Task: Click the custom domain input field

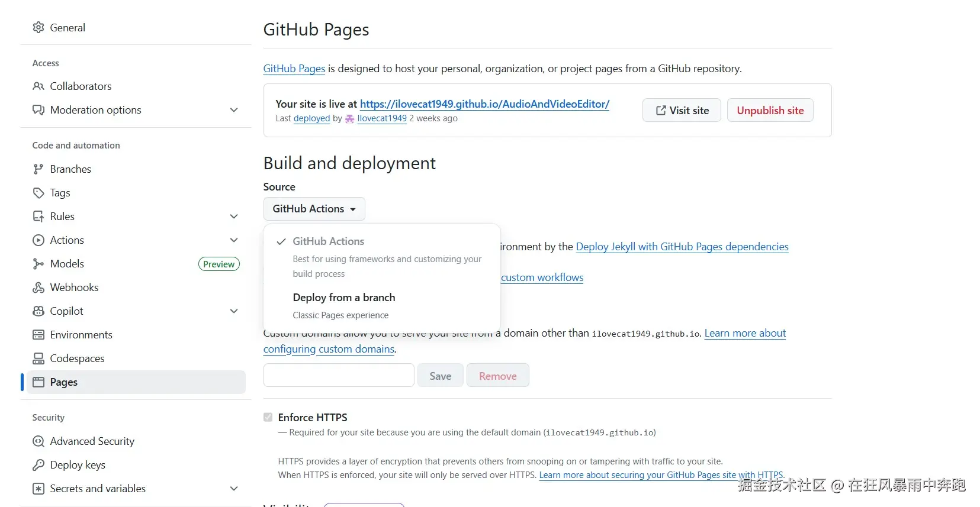Action: coord(339,375)
